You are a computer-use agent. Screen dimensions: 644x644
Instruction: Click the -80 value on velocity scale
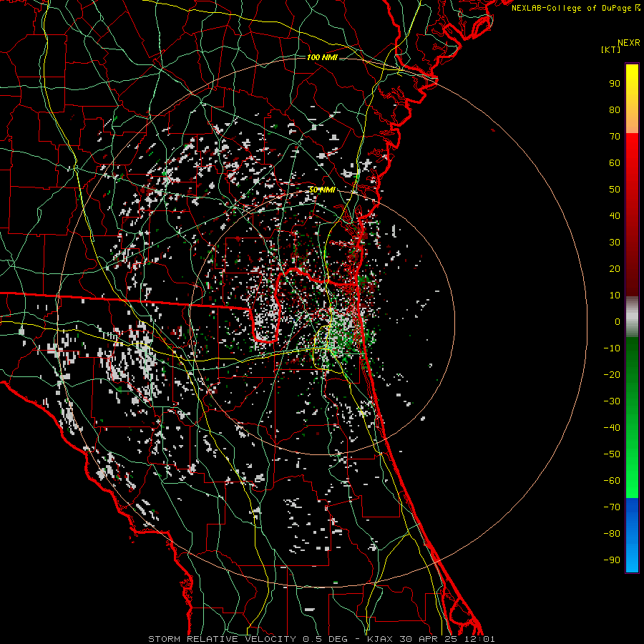click(x=612, y=534)
